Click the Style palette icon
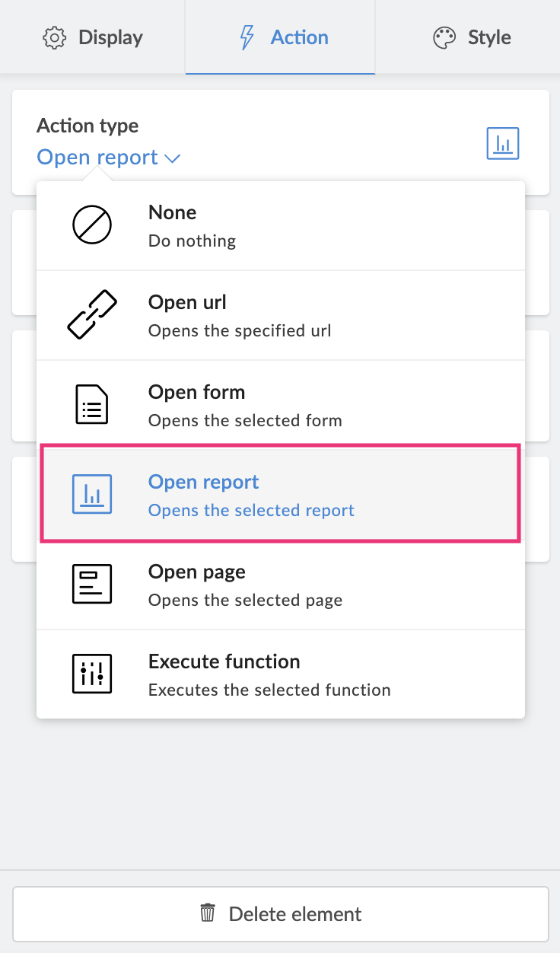560x953 pixels. [x=444, y=38]
